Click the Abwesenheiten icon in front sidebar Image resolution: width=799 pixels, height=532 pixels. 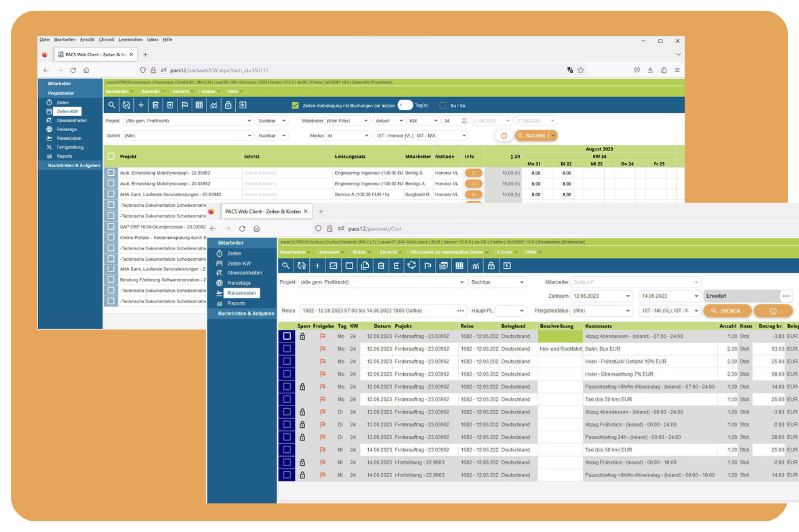coord(219,273)
